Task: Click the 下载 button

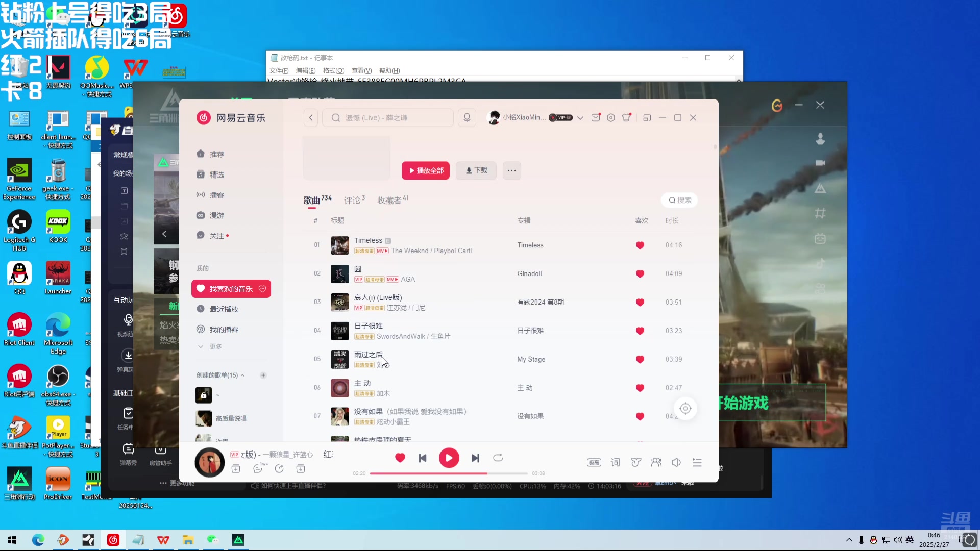Action: click(476, 170)
